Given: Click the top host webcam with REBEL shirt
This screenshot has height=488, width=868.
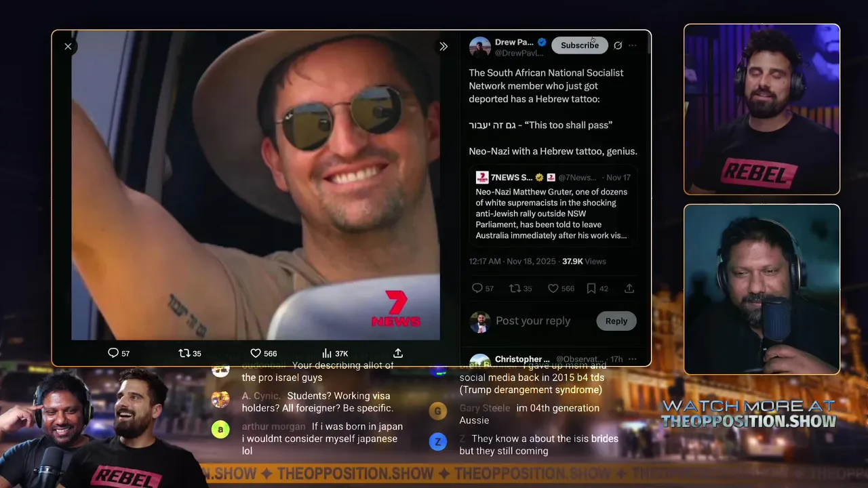Looking at the screenshot, I should click(762, 110).
